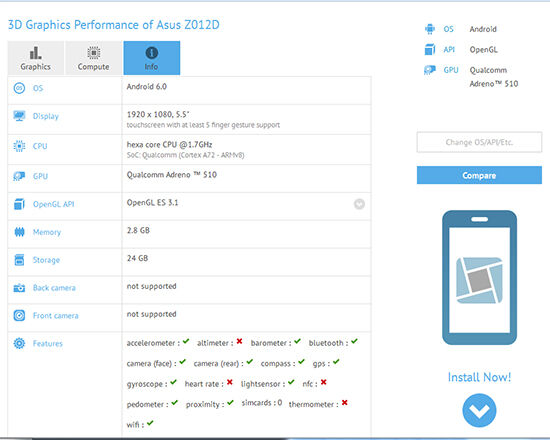Click the heart rate red cross
The height and width of the screenshot is (440, 550).
point(229,382)
